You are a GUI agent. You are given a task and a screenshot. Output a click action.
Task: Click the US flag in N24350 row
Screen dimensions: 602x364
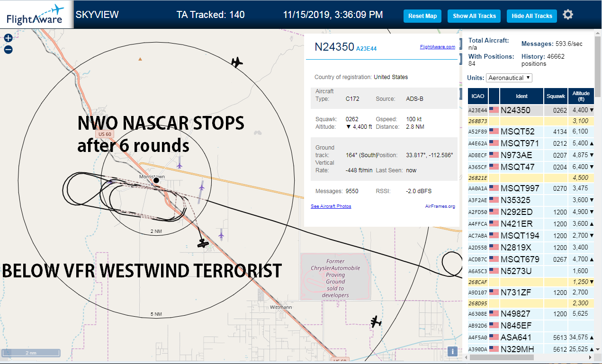[x=494, y=110]
